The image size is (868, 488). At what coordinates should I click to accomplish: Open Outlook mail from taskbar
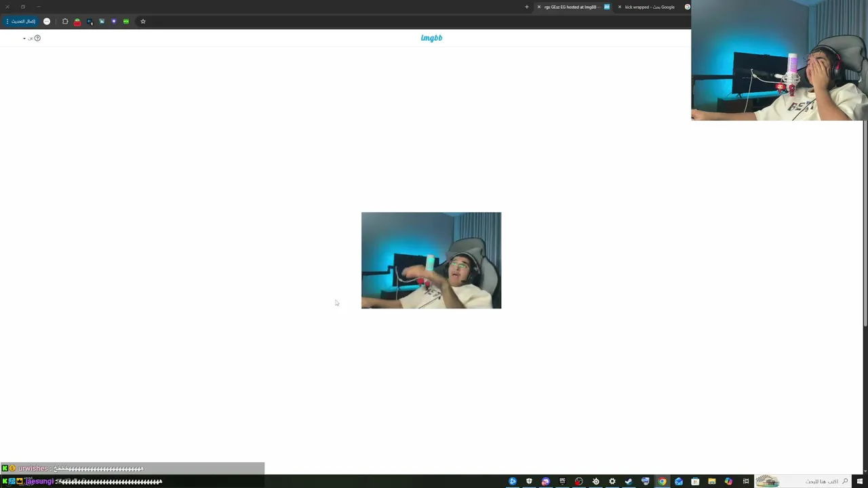click(679, 481)
